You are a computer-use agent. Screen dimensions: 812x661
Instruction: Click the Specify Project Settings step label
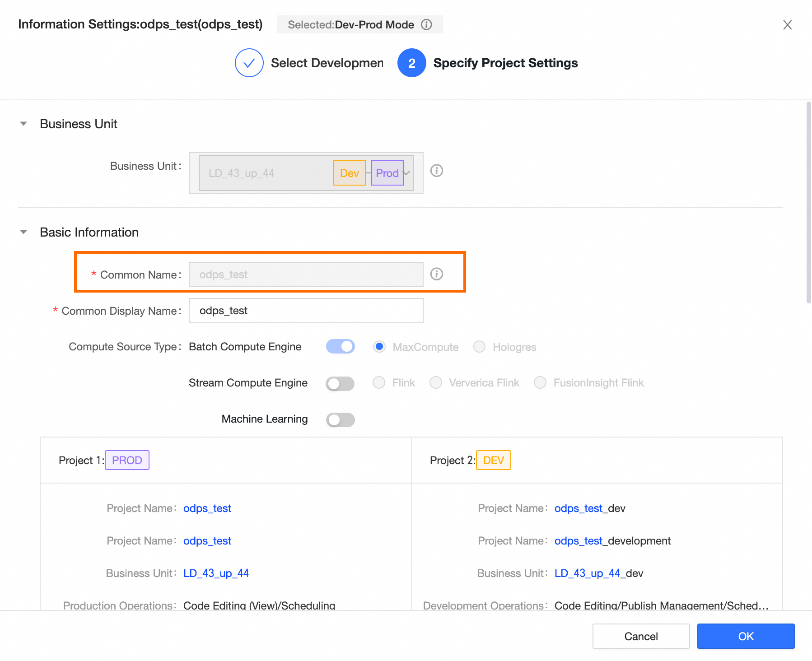coord(505,63)
